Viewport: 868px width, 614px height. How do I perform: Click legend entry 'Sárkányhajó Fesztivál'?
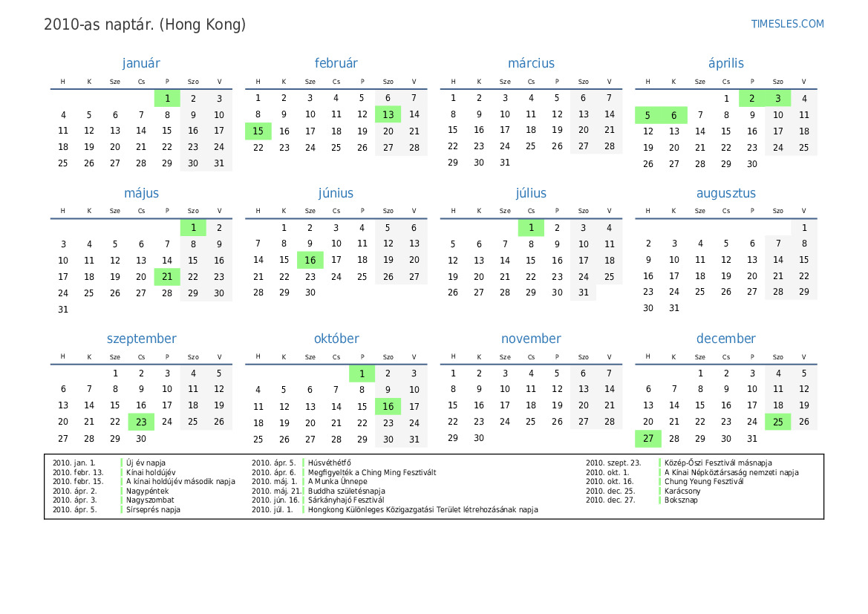click(346, 500)
